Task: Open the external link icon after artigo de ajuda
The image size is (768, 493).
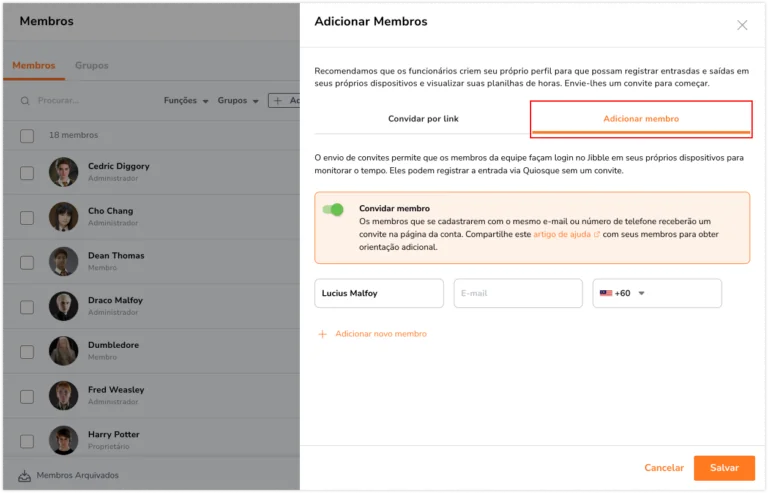Action: (x=597, y=235)
